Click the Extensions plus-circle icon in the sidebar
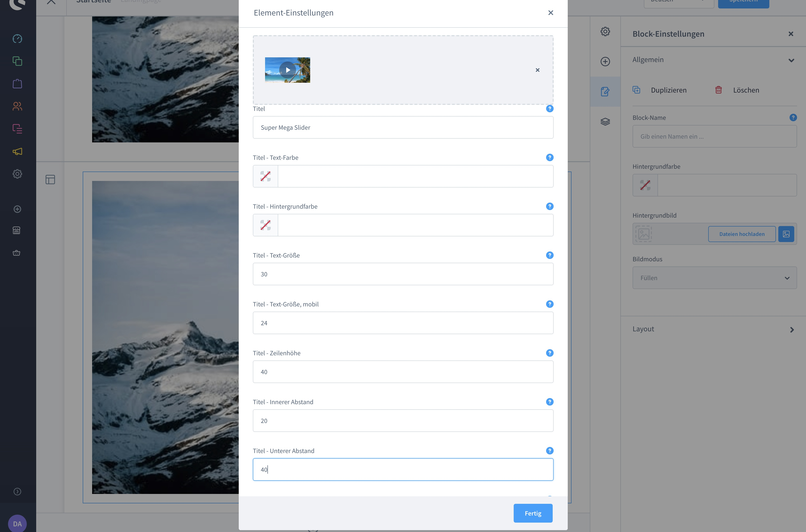 (x=17, y=209)
